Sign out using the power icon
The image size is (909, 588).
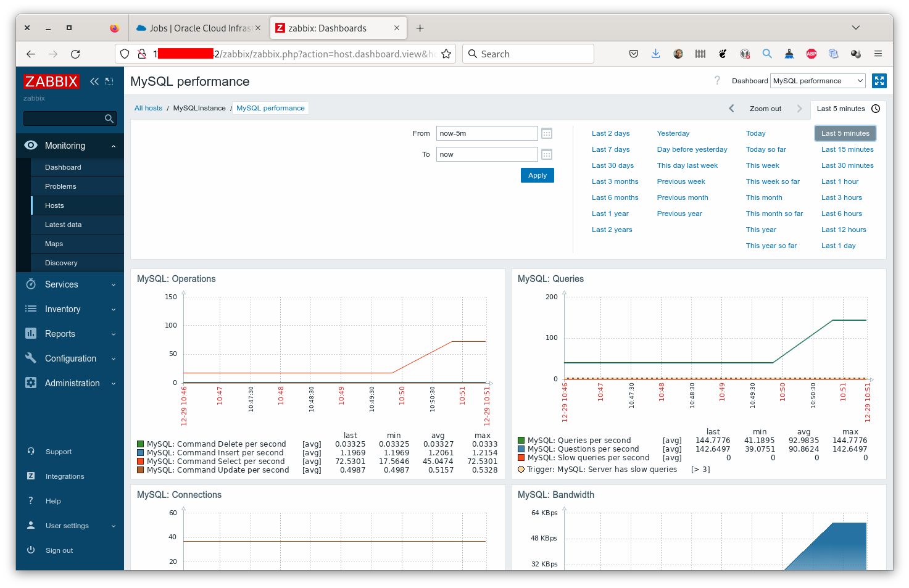31,550
